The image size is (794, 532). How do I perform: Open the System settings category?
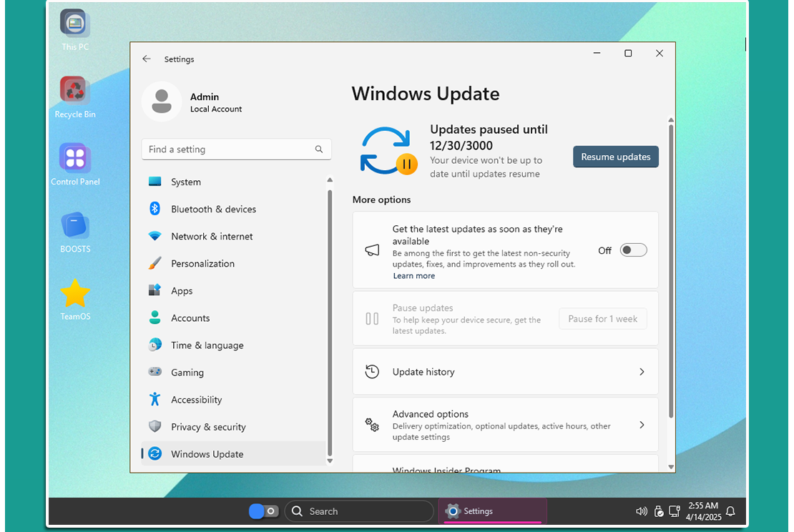[x=186, y=182]
